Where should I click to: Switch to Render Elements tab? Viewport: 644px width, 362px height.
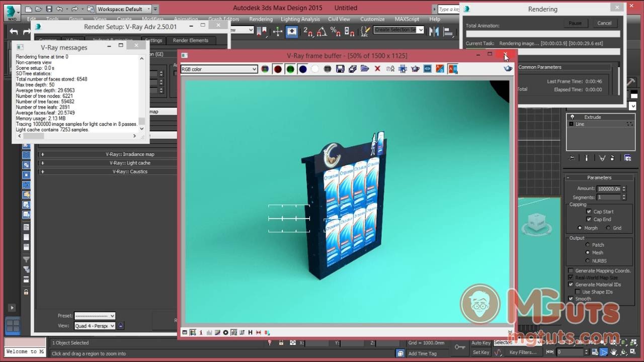click(190, 40)
